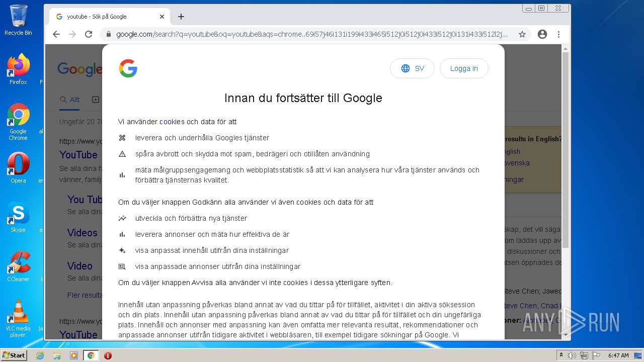Click the network tray icon

click(584, 355)
